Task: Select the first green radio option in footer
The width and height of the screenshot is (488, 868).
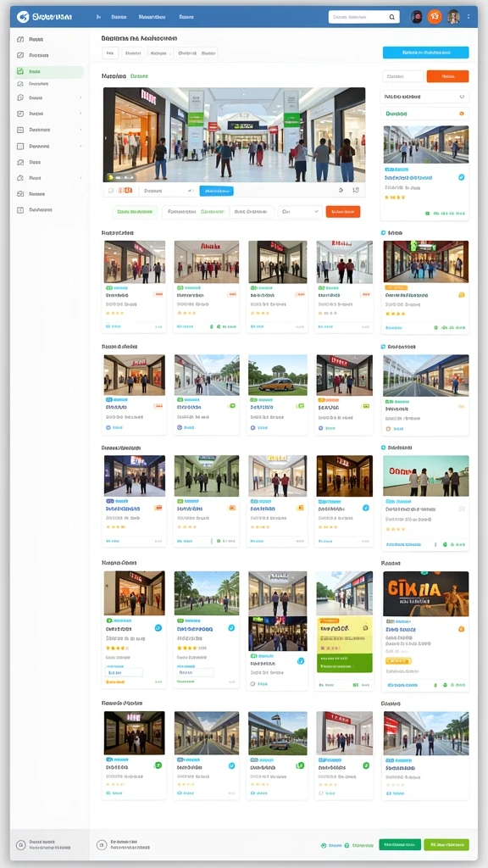Action: click(x=324, y=845)
